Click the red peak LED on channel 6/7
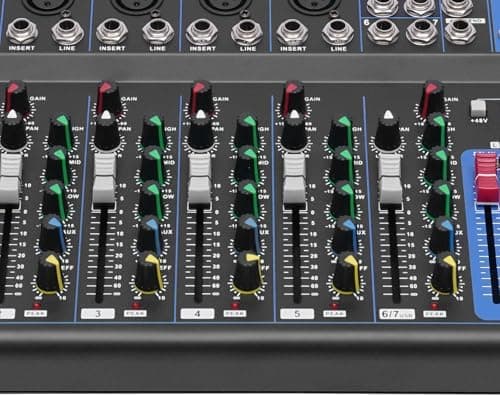The image size is (500, 397). pos(434,305)
